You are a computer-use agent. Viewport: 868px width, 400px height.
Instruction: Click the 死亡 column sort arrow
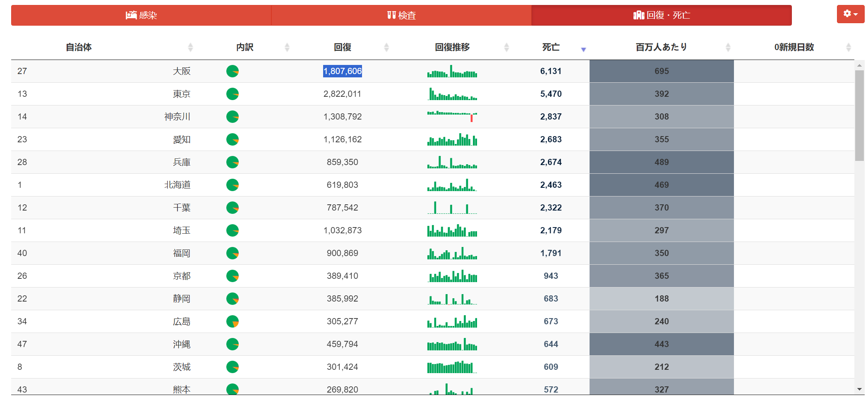coord(583,49)
